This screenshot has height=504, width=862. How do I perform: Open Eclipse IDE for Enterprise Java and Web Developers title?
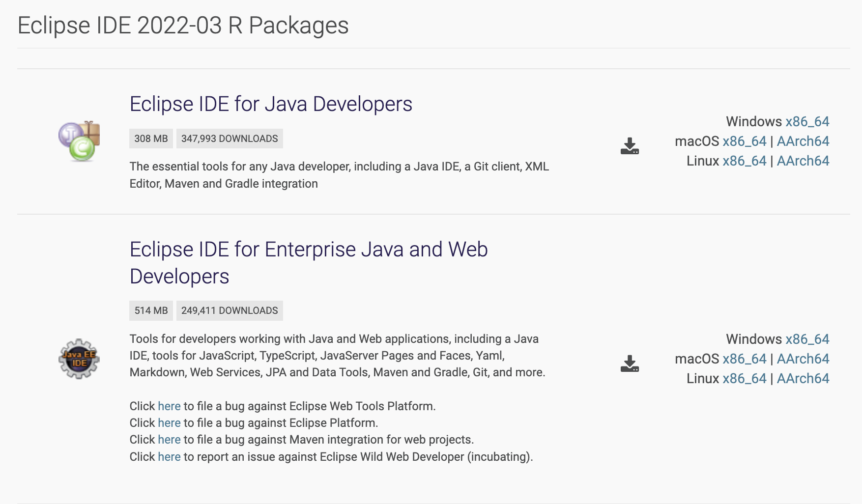pos(309,263)
